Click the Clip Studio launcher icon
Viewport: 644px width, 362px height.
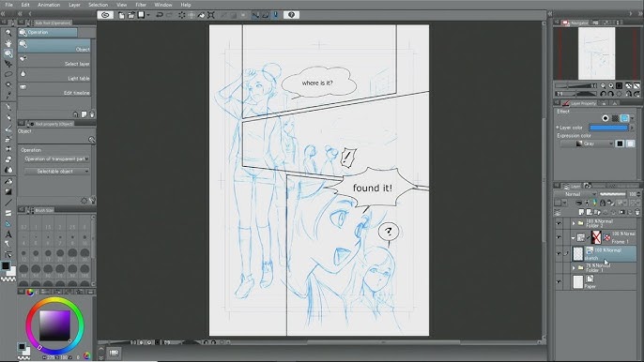tap(105, 15)
